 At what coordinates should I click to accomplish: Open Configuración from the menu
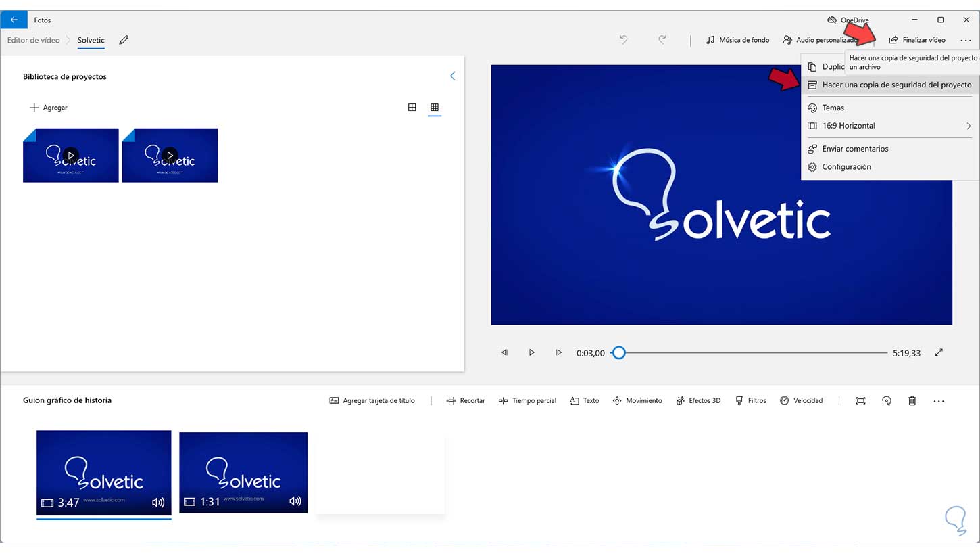889,167
